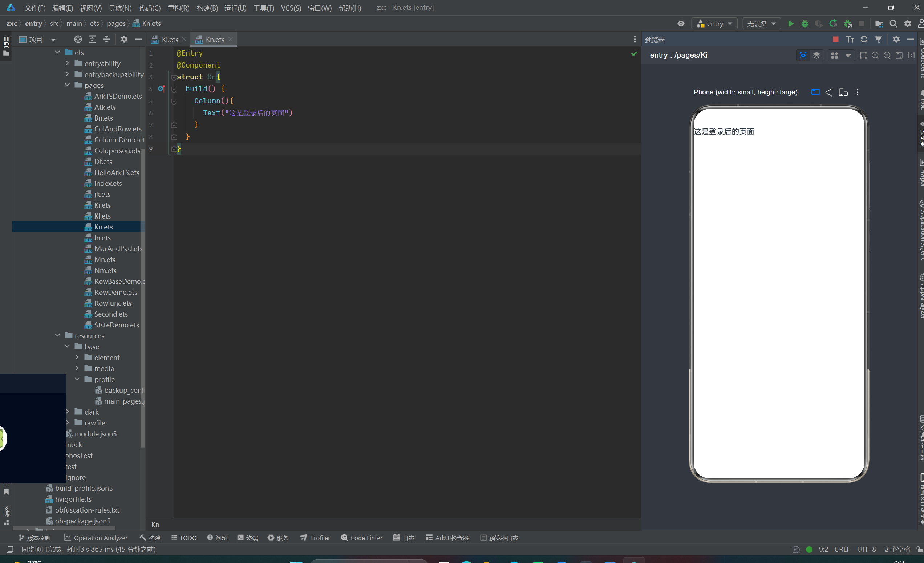
Task: Collapse the profile folder
Action: 77,379
